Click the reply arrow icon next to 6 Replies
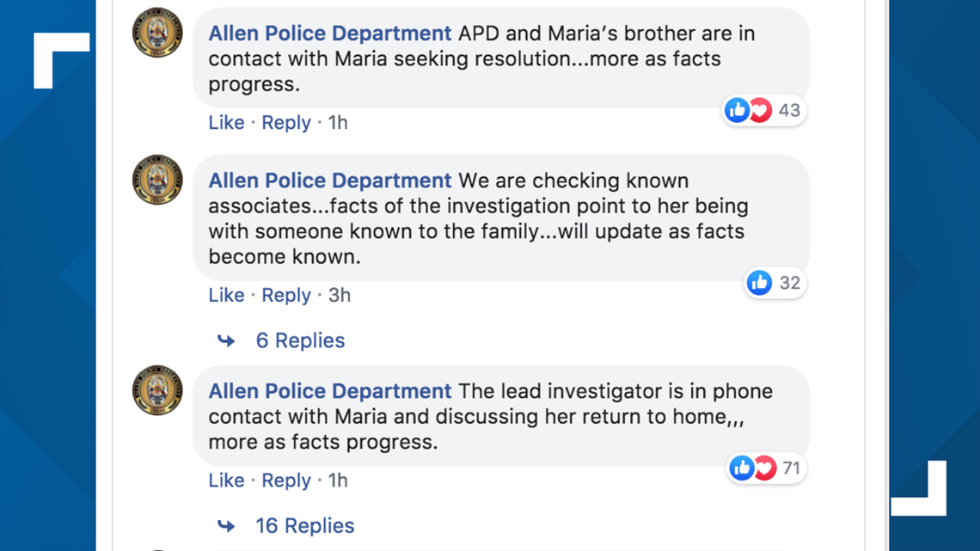Viewport: 980px width, 551px height. pos(226,341)
